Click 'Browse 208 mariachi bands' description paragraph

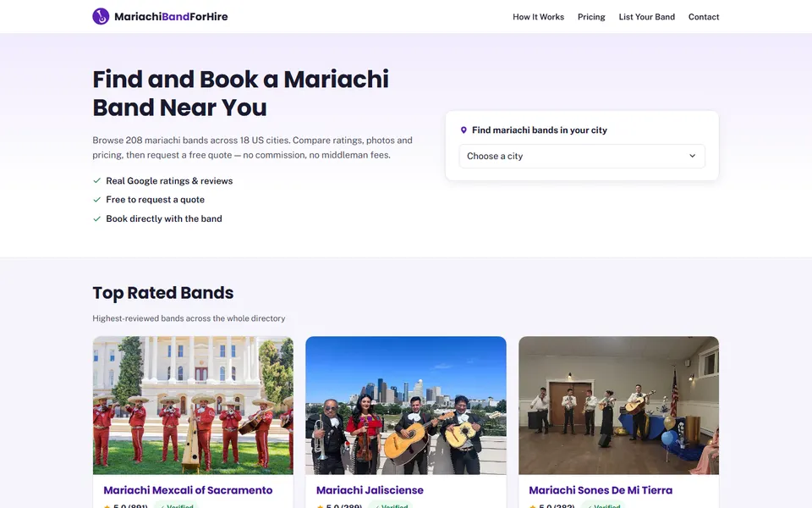pos(253,147)
